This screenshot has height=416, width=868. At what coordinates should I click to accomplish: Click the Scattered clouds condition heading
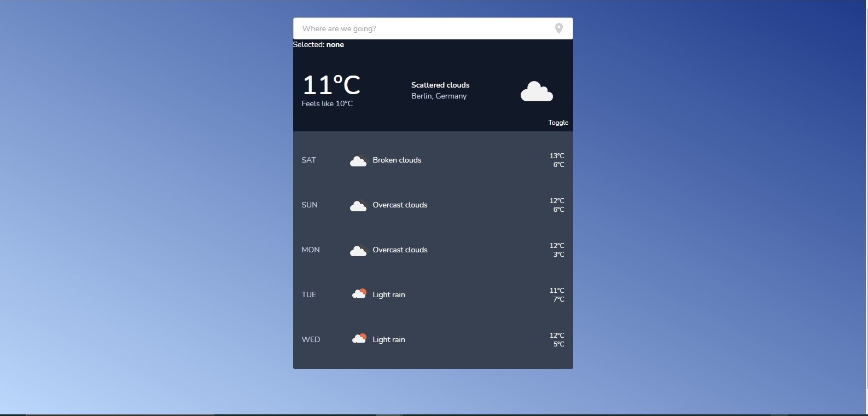440,85
